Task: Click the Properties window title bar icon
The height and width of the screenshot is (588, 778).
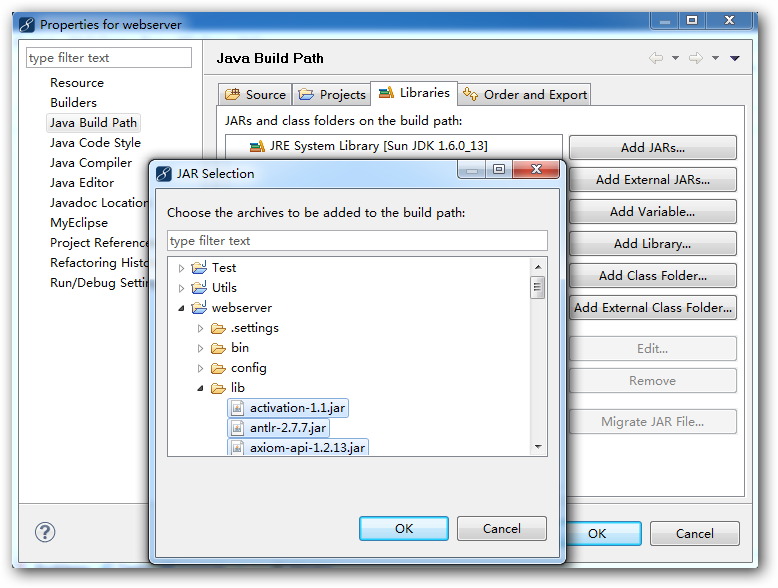Action: (27, 24)
